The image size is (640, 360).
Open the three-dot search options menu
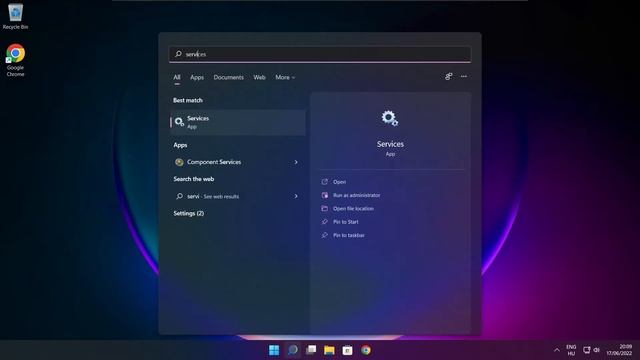click(464, 76)
